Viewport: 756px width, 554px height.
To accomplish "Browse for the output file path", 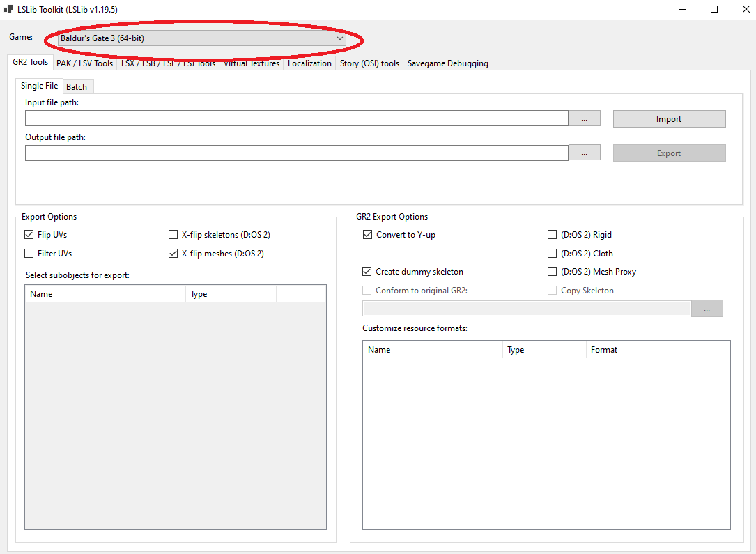I will pyautogui.click(x=585, y=153).
